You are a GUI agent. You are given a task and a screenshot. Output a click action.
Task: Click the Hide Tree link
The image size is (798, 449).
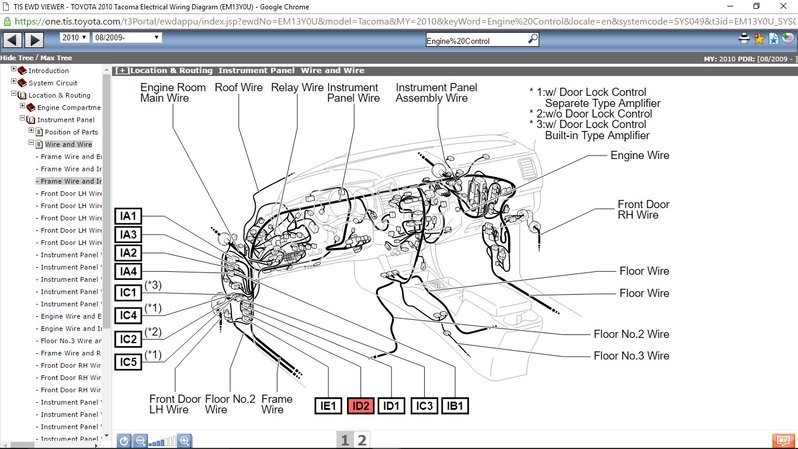pos(17,58)
